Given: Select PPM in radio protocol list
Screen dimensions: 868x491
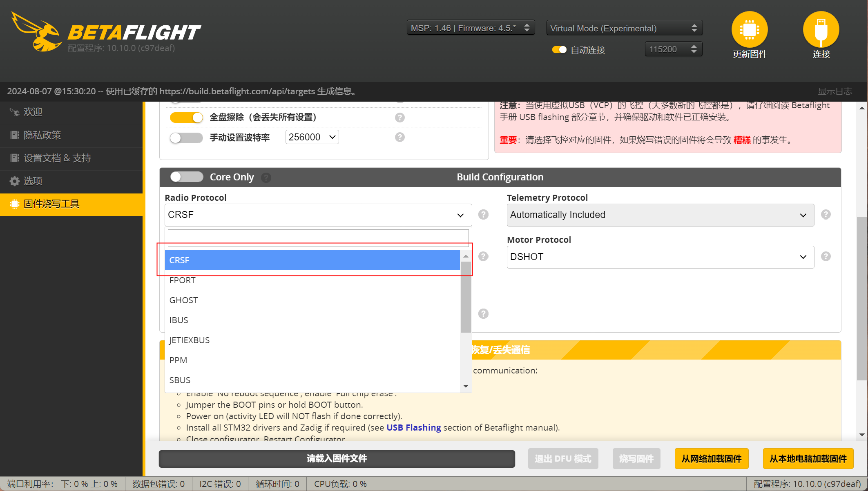Looking at the screenshot, I should pyautogui.click(x=312, y=360).
